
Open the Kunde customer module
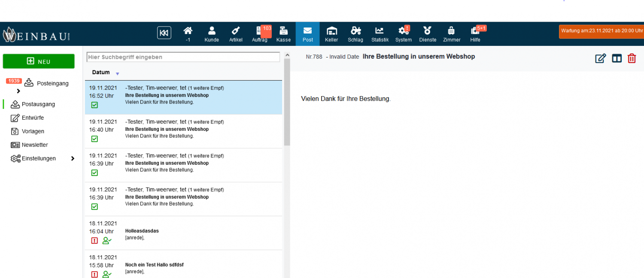(x=212, y=34)
